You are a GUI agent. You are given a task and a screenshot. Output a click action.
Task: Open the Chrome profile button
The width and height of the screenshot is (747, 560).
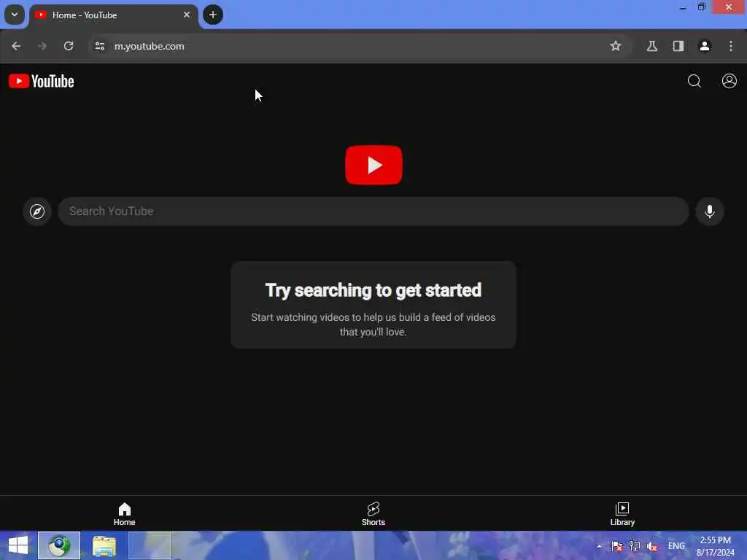(x=705, y=46)
